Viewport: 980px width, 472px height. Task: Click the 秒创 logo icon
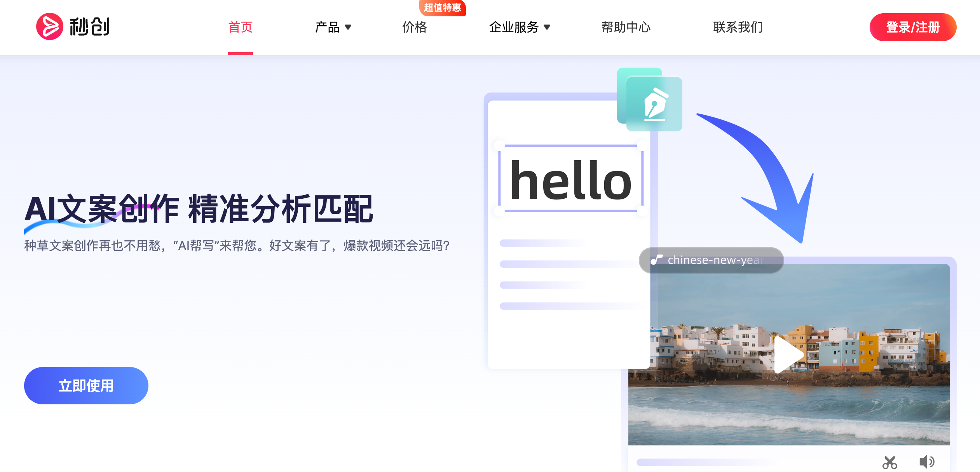point(50,27)
